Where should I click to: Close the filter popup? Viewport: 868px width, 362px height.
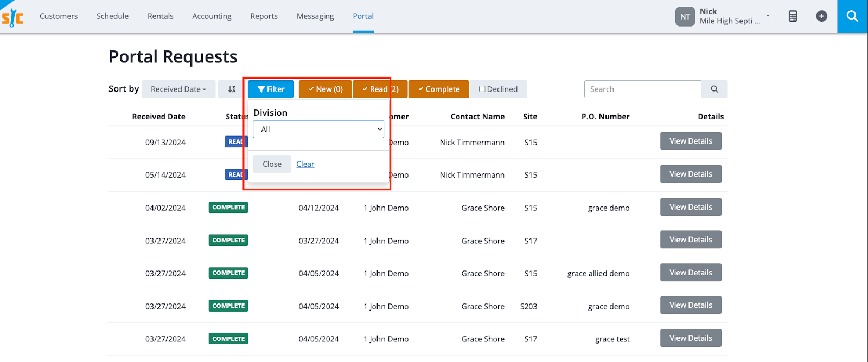point(272,164)
